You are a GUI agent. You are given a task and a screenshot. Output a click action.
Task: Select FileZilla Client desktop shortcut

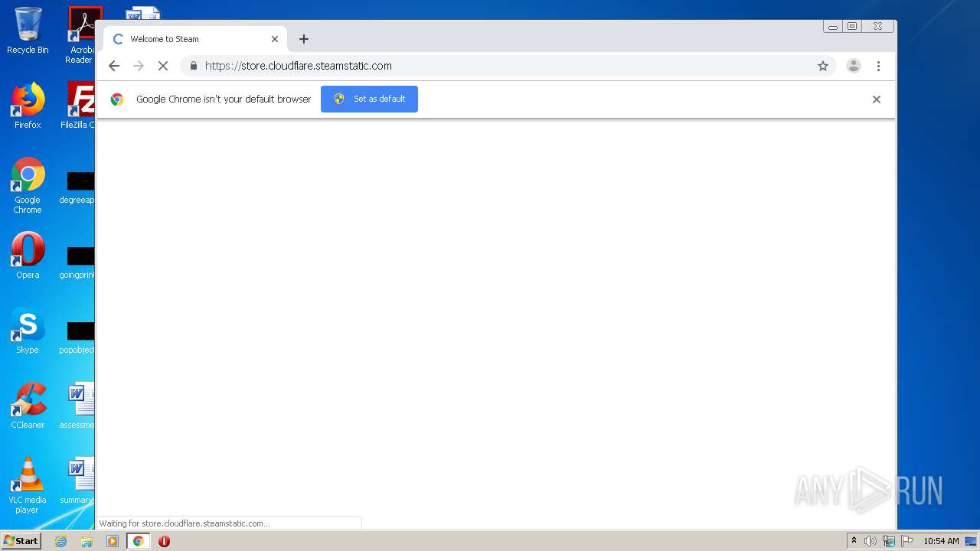point(79,106)
